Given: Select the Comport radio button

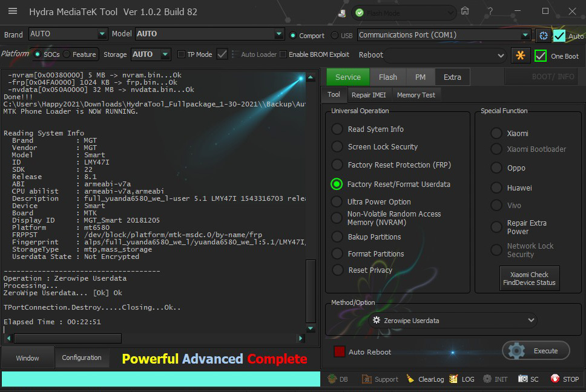Looking at the screenshot, I should pos(293,36).
